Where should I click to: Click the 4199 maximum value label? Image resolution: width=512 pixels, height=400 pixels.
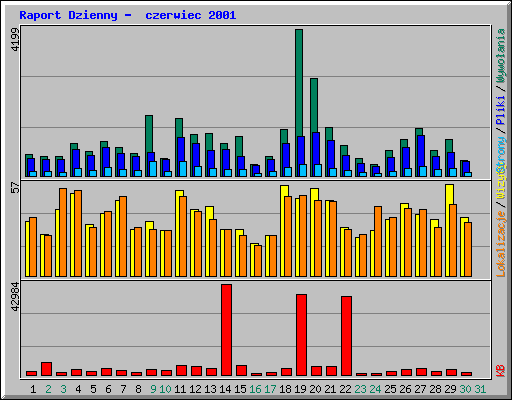15,39
